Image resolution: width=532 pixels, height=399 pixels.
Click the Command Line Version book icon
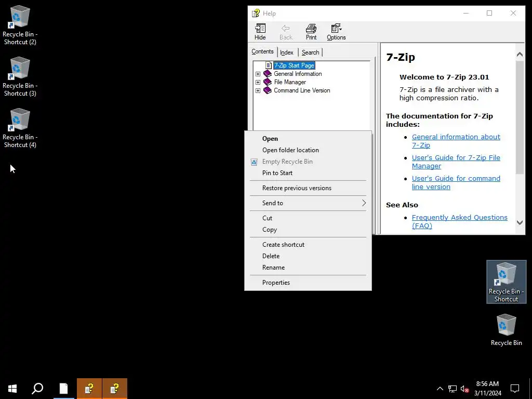268,90
